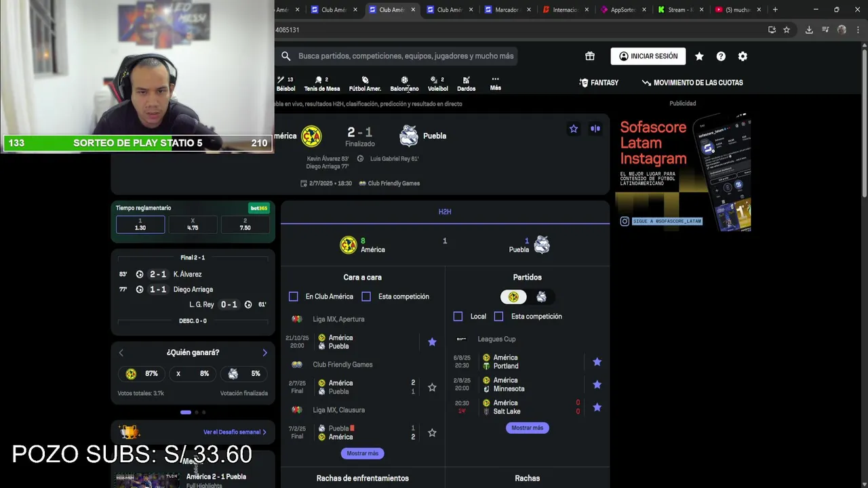Click the search magnifier icon
The height and width of the screenshot is (488, 868).
click(x=286, y=56)
